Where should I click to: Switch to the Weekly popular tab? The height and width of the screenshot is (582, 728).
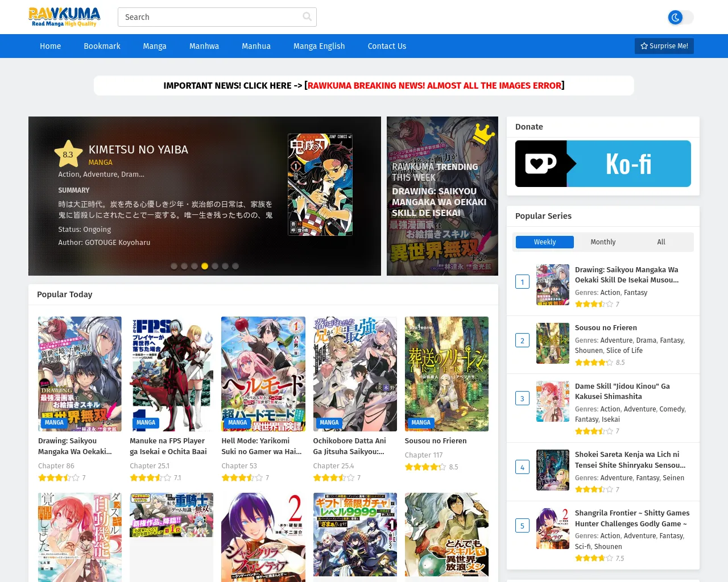545,242
